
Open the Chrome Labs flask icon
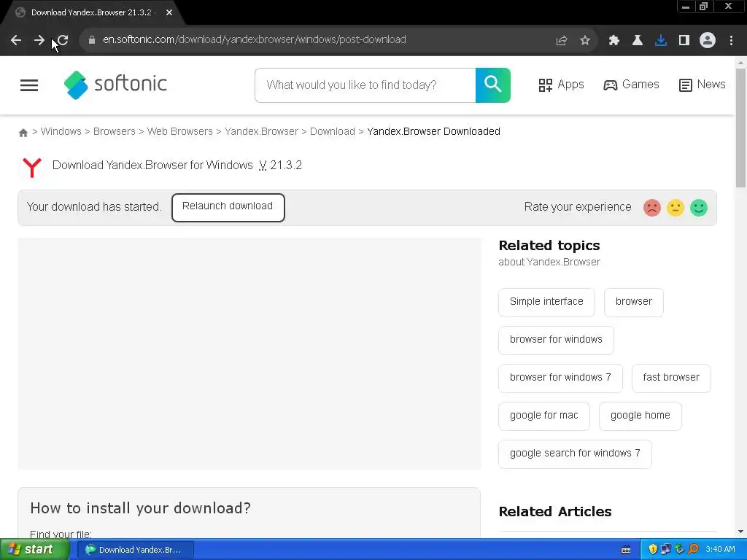(x=638, y=41)
